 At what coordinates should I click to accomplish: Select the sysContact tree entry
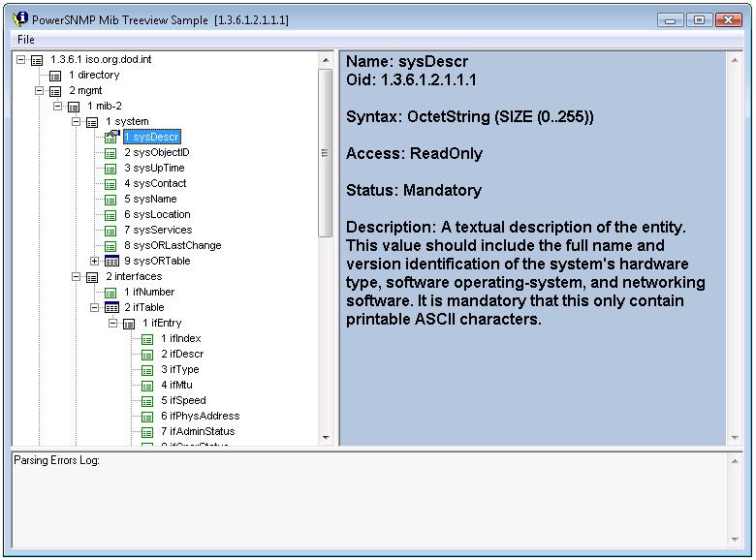click(154, 184)
